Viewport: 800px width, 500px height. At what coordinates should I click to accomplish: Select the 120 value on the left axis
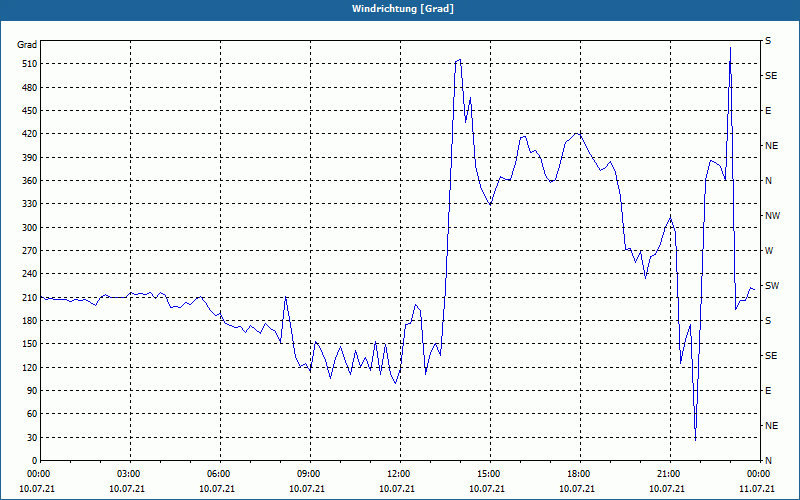tap(30, 367)
